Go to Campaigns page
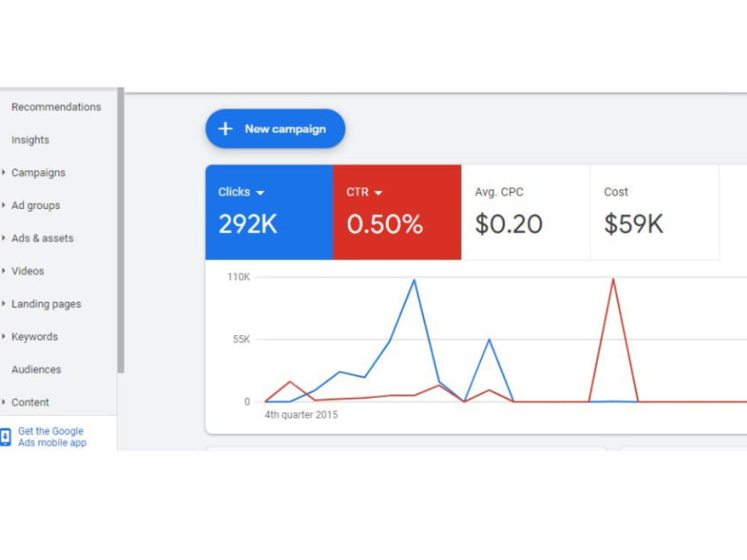This screenshot has width=747, height=560. pos(39,173)
